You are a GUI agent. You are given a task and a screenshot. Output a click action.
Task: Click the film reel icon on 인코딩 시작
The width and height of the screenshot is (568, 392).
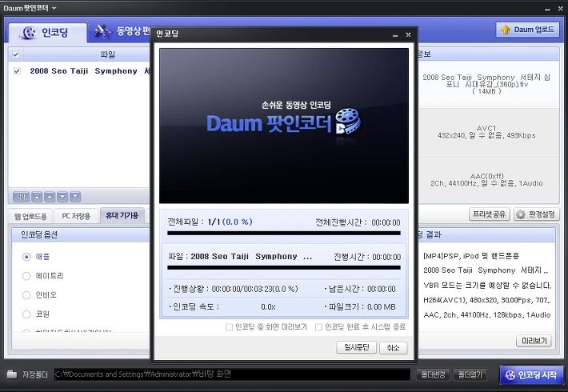pos(510,375)
